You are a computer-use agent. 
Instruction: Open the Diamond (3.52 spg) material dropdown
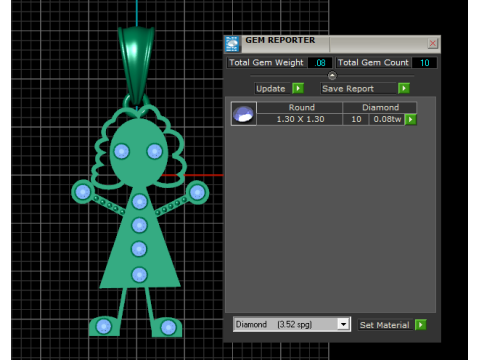(x=343, y=324)
